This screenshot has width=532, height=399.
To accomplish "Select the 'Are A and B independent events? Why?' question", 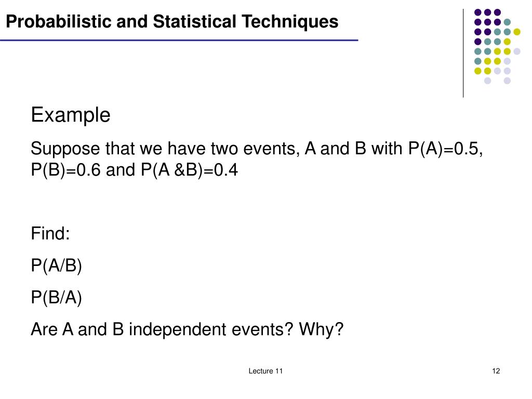I will [187, 329].
